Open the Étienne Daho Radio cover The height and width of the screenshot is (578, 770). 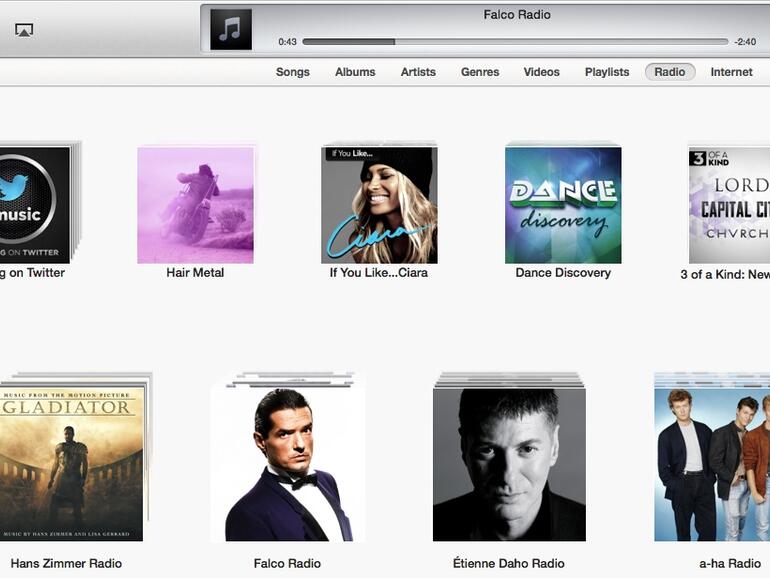click(x=509, y=464)
